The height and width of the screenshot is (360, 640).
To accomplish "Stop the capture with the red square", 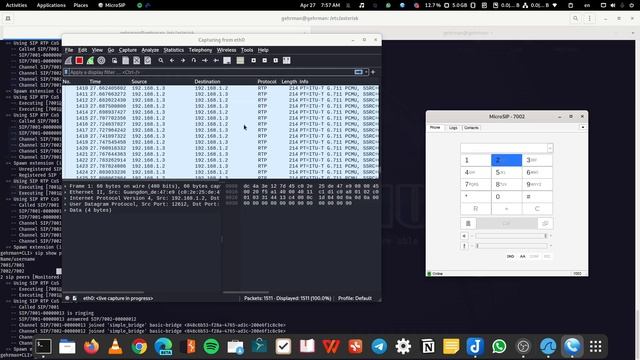I will coord(79,60).
